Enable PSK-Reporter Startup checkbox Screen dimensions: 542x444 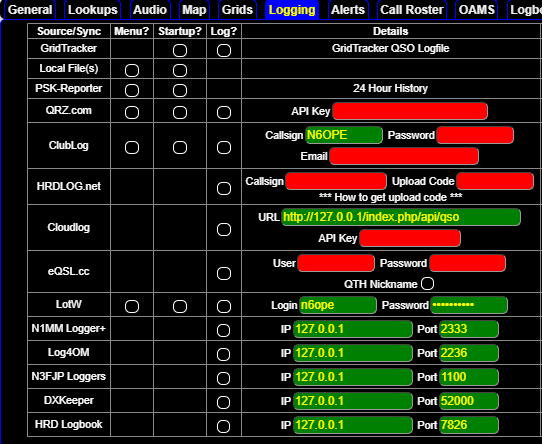click(180, 91)
